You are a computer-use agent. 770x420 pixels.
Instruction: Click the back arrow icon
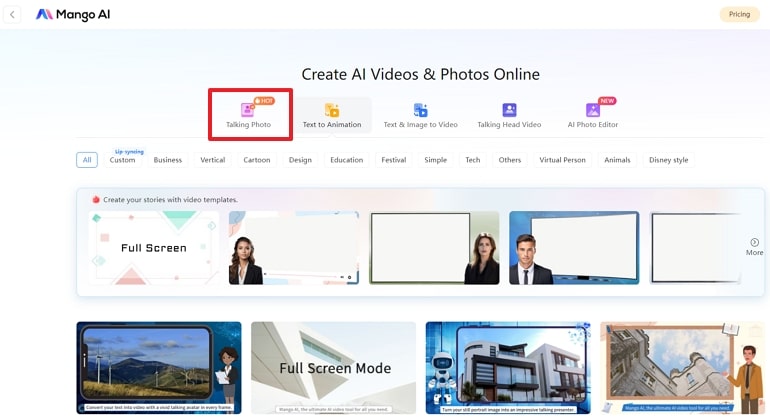click(13, 14)
